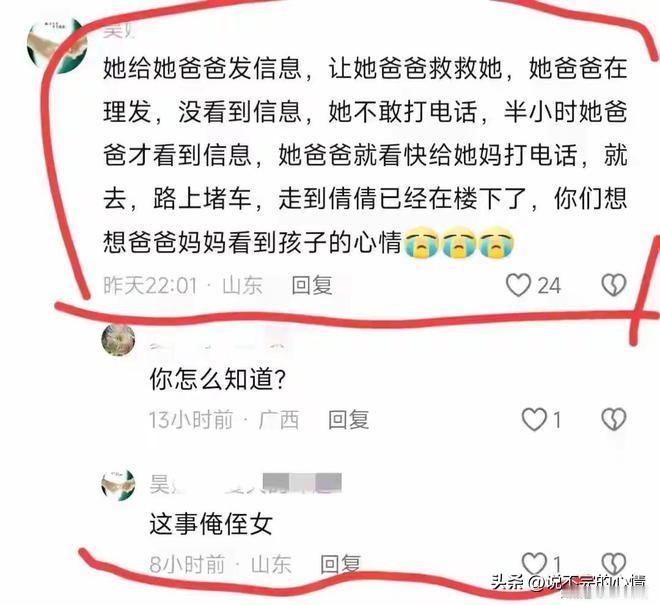The height and width of the screenshot is (605, 660).
Task: Tap the "这事俺侄女" comment text
Action: [x=211, y=524]
